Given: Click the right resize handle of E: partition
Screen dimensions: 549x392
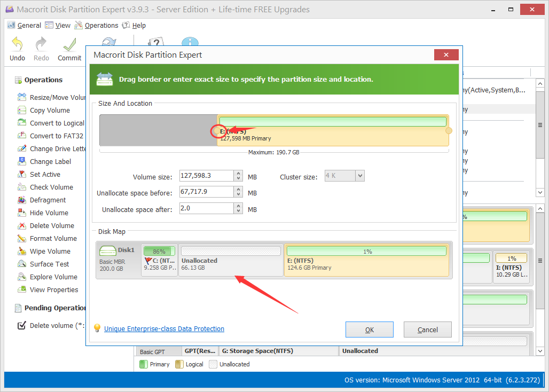Looking at the screenshot, I should [x=449, y=130].
